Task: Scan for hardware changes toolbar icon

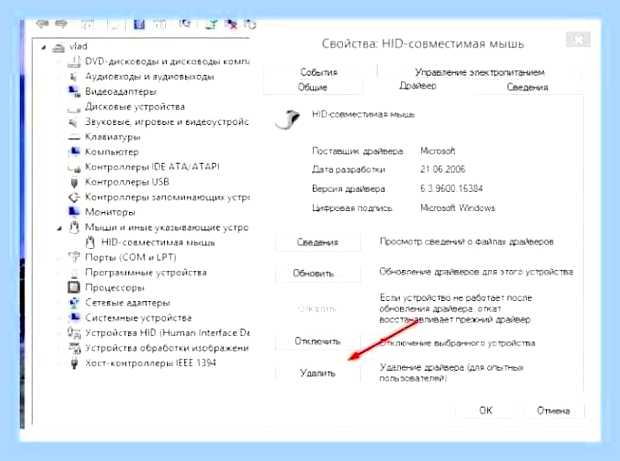Action: click(184, 25)
